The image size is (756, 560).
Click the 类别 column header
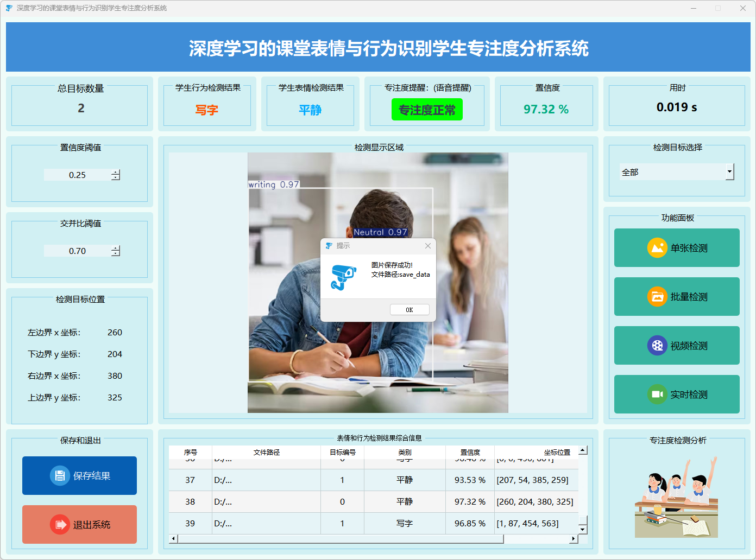[x=405, y=452]
